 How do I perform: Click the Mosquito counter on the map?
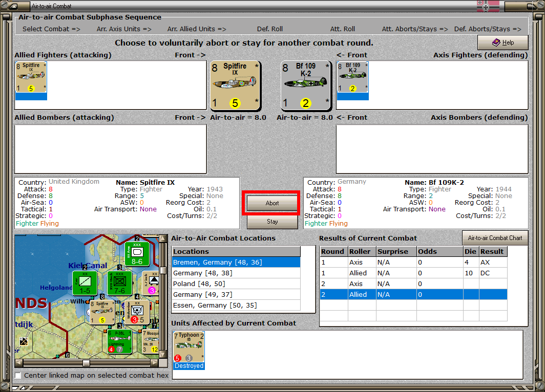151,342
